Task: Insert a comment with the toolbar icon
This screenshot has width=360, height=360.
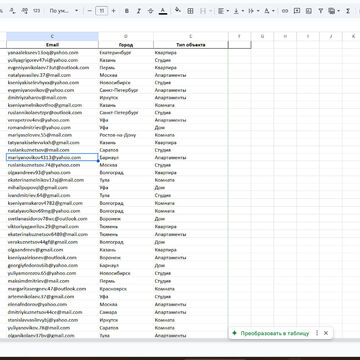Action: coord(296,11)
